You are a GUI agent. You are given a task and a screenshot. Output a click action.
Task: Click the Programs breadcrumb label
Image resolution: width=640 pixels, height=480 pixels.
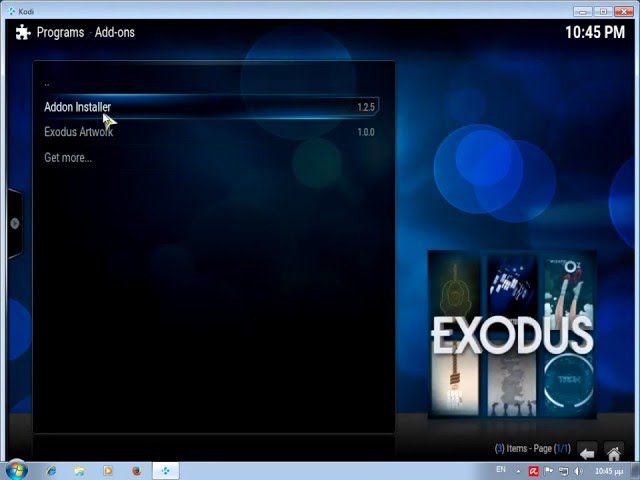60,32
